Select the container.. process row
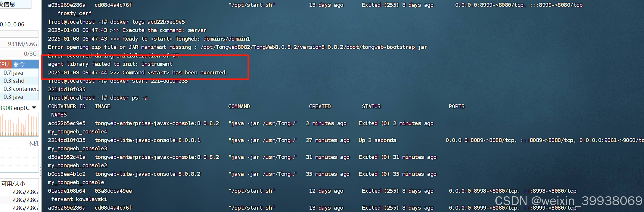This screenshot has width=644, height=212. [19, 89]
